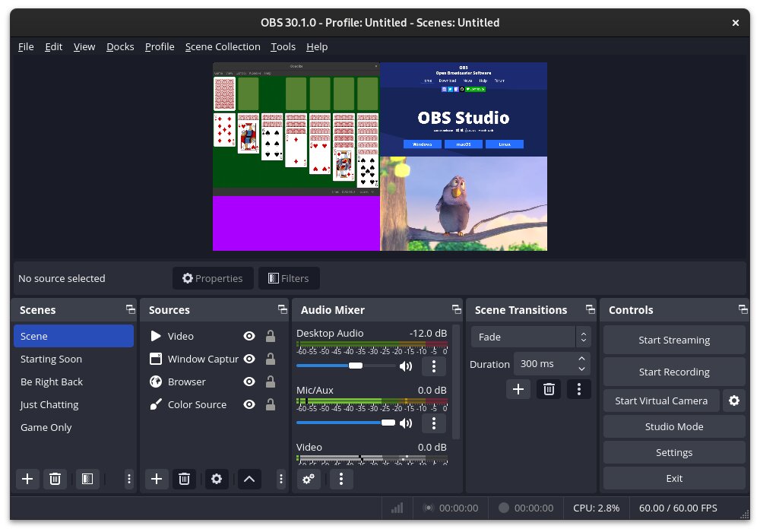Viewport: 760px width, 532px height.
Task: Hide the Browser source
Action: pyautogui.click(x=249, y=382)
